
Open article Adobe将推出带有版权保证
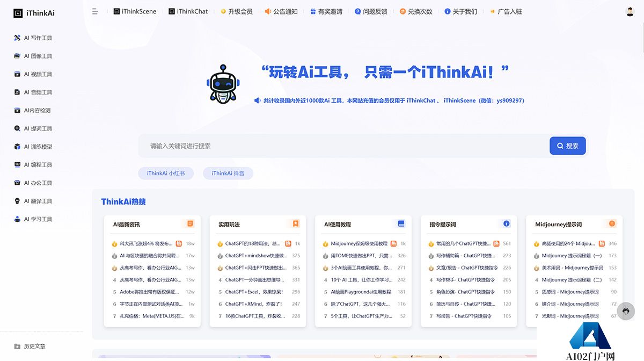(151, 292)
